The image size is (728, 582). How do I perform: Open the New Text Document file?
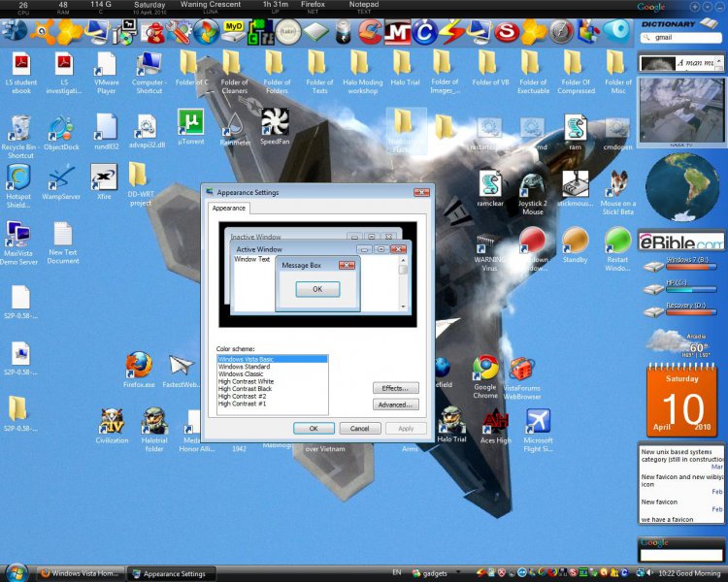(x=63, y=243)
